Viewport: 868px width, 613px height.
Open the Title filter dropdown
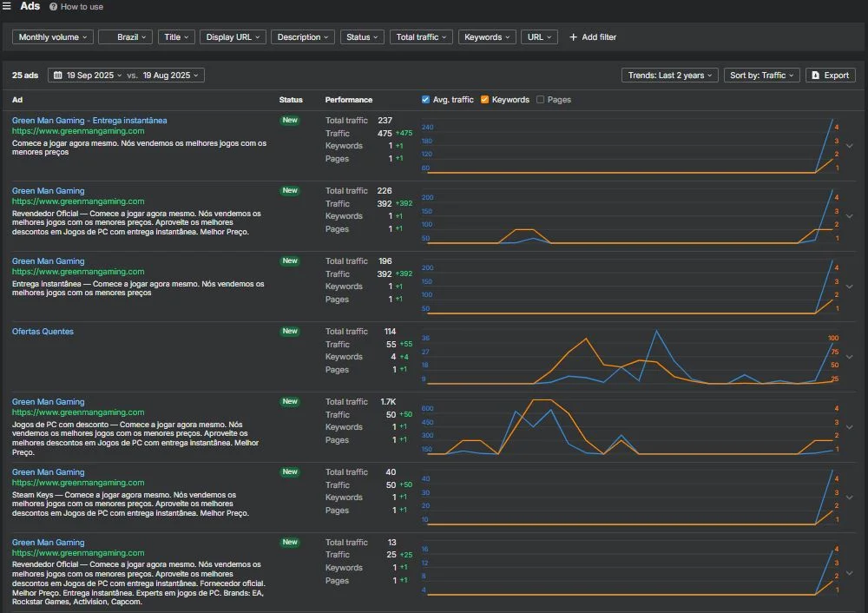tap(176, 37)
